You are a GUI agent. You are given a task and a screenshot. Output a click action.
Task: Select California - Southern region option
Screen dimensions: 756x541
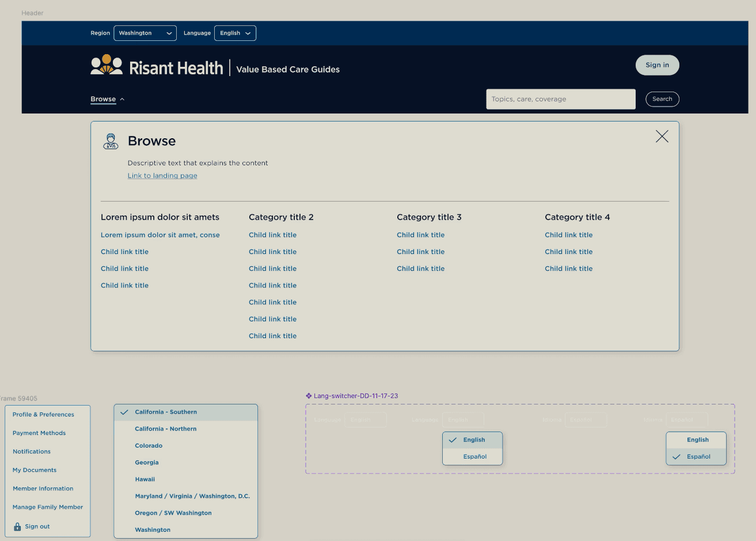coord(186,412)
